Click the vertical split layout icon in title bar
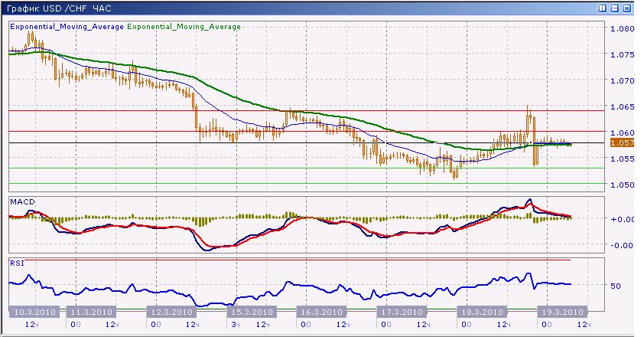This screenshot has width=644, height=337. click(602, 8)
